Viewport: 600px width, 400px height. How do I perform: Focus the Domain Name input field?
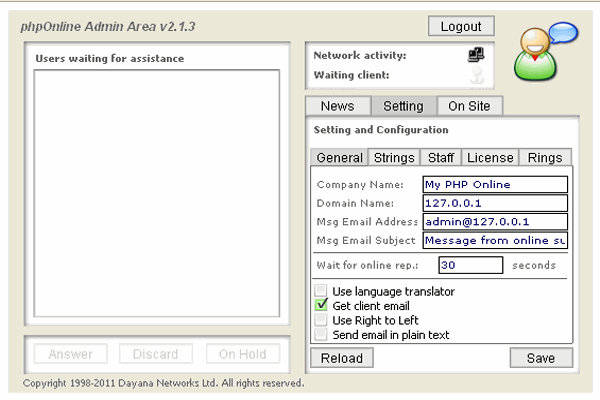click(494, 203)
